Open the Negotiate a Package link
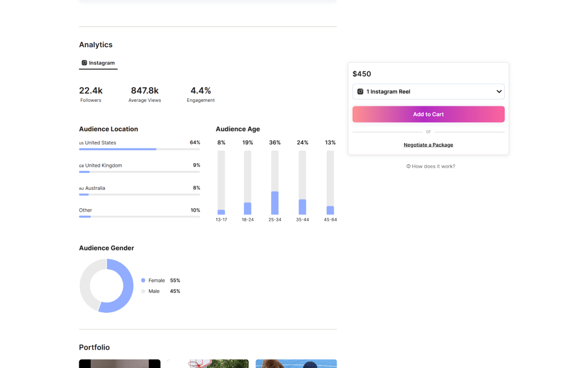The height and width of the screenshot is (368, 588). tap(428, 145)
